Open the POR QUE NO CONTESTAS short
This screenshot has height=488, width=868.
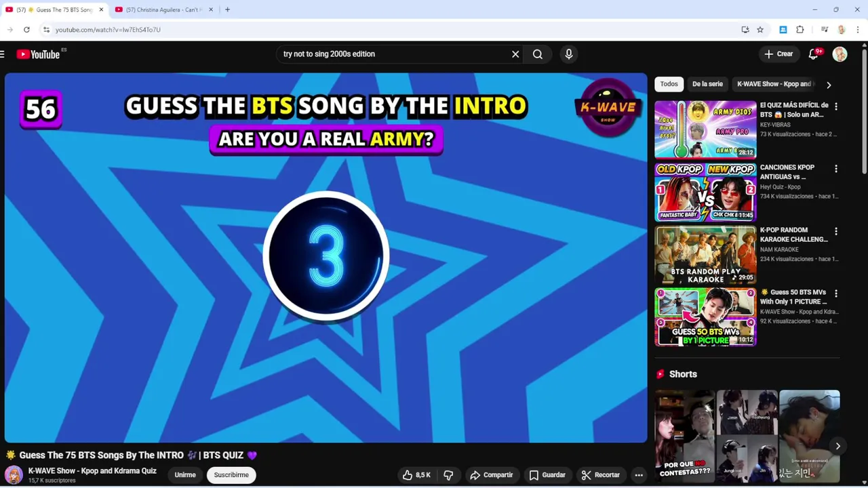685,436
